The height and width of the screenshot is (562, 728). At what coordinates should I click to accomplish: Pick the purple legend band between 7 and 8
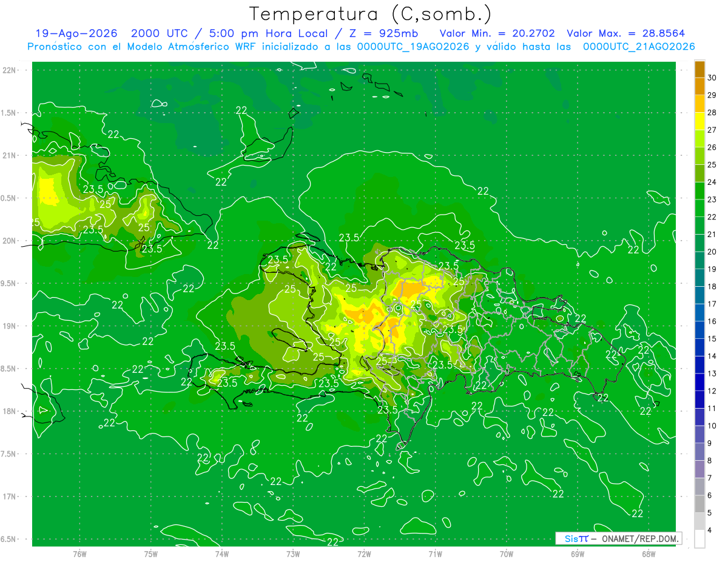[699, 469]
